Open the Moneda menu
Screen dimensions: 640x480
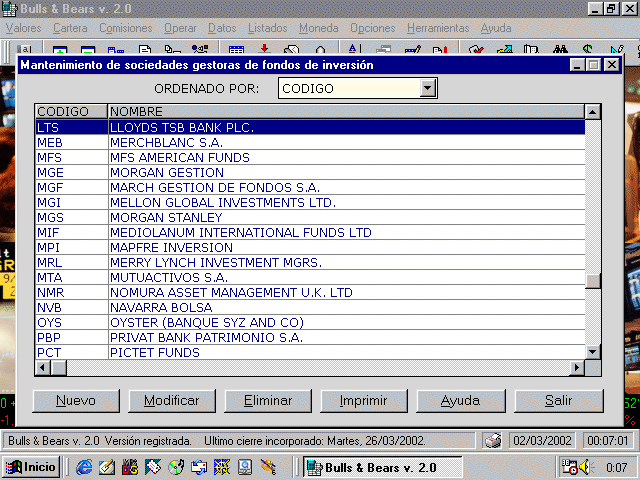(x=319, y=28)
